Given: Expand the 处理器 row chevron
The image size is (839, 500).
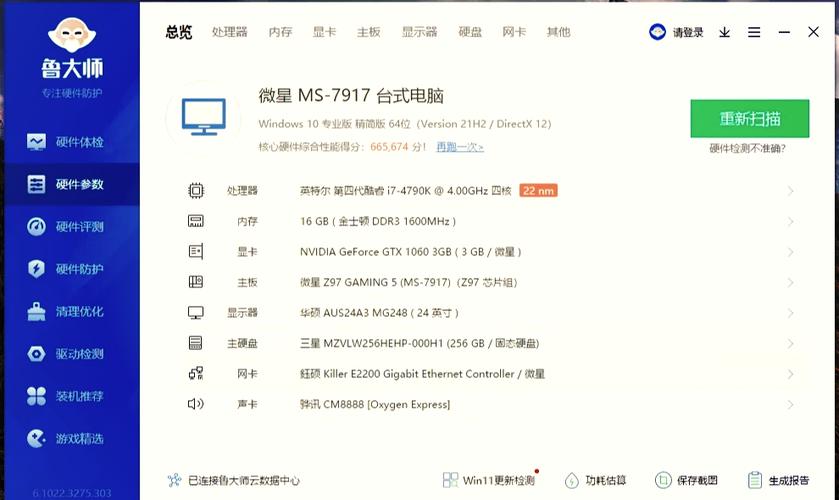Looking at the screenshot, I should (x=790, y=191).
